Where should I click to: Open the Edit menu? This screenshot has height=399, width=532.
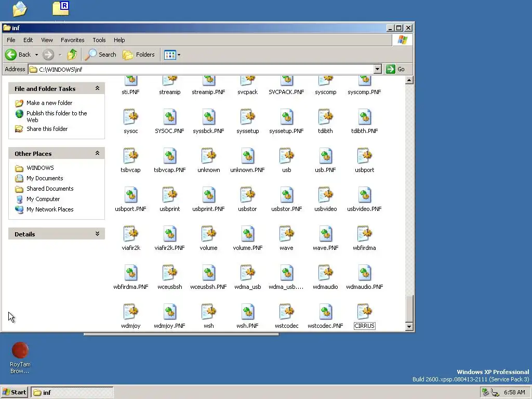[x=28, y=40]
